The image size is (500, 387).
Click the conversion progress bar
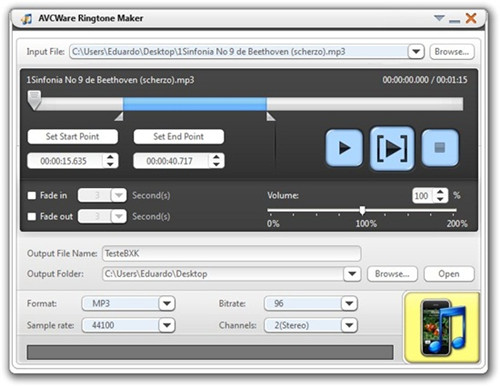click(x=210, y=352)
